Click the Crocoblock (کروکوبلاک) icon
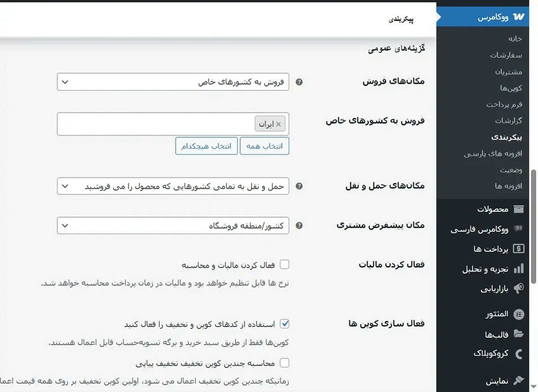The image size is (538, 392). click(519, 353)
